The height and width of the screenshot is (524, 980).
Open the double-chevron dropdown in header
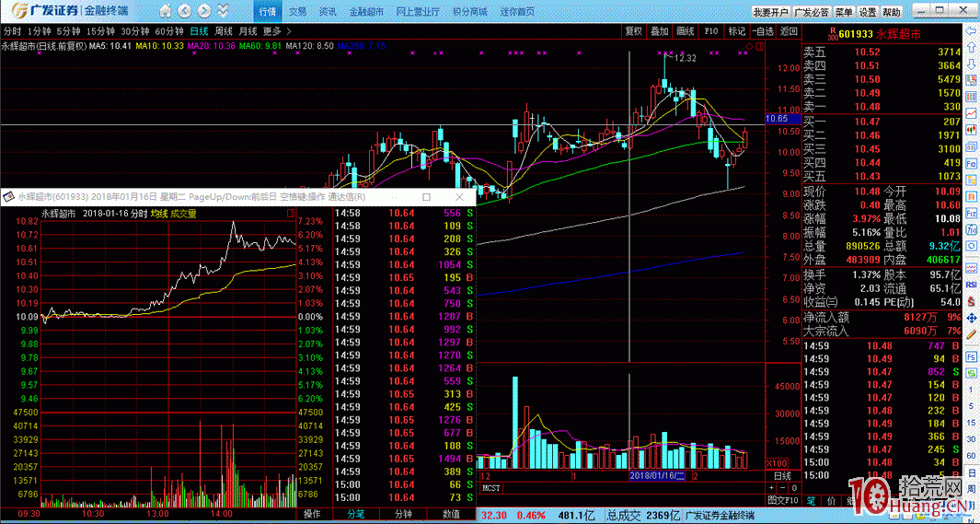coord(223,11)
